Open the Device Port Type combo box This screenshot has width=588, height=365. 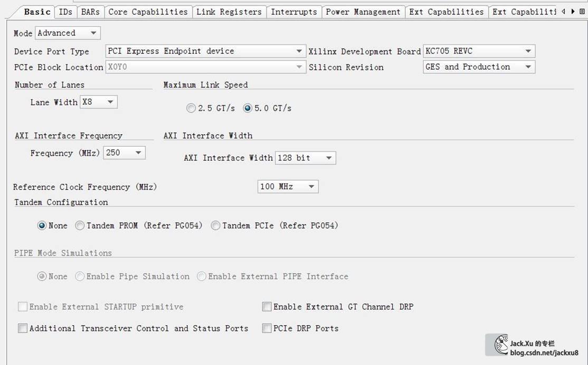[x=299, y=51]
